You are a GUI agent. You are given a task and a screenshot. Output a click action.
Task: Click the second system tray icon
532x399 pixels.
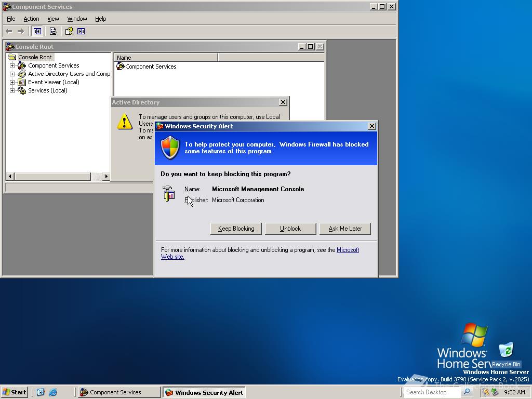point(495,392)
